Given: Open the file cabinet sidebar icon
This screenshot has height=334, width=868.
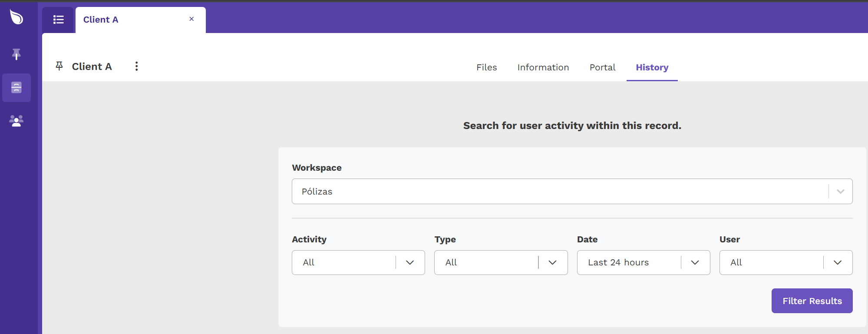Looking at the screenshot, I should (17, 87).
